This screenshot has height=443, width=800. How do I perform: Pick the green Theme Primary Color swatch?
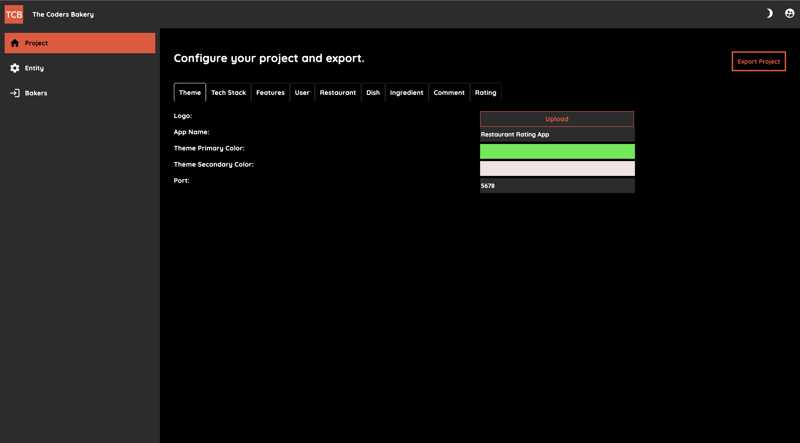[557, 151]
